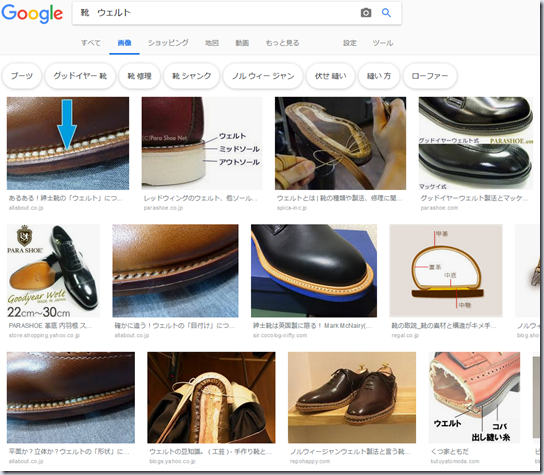
Task: Filter by the ローファー chip
Action: [x=430, y=76]
